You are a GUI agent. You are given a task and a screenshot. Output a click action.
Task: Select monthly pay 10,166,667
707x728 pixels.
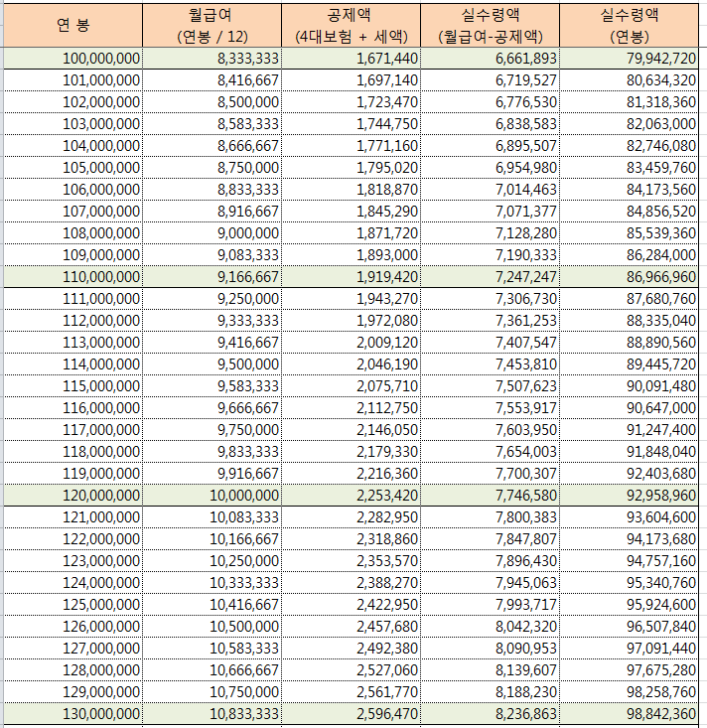[212, 538]
